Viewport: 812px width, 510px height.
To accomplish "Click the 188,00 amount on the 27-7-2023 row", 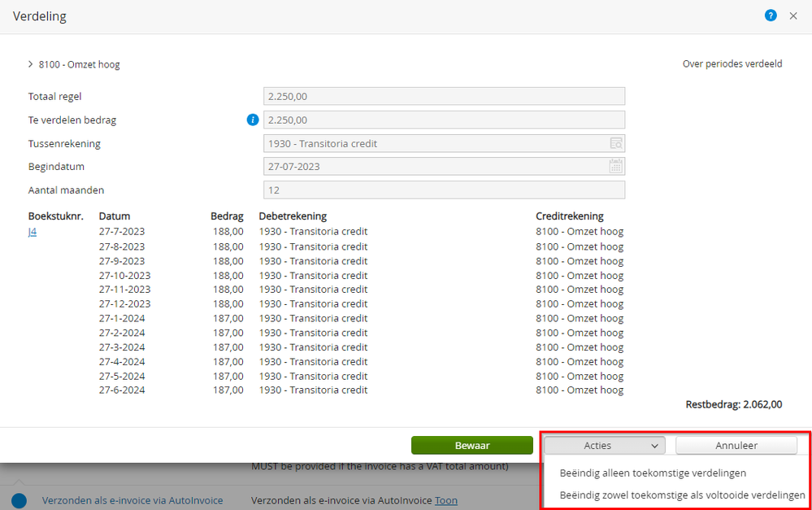I will tap(228, 232).
